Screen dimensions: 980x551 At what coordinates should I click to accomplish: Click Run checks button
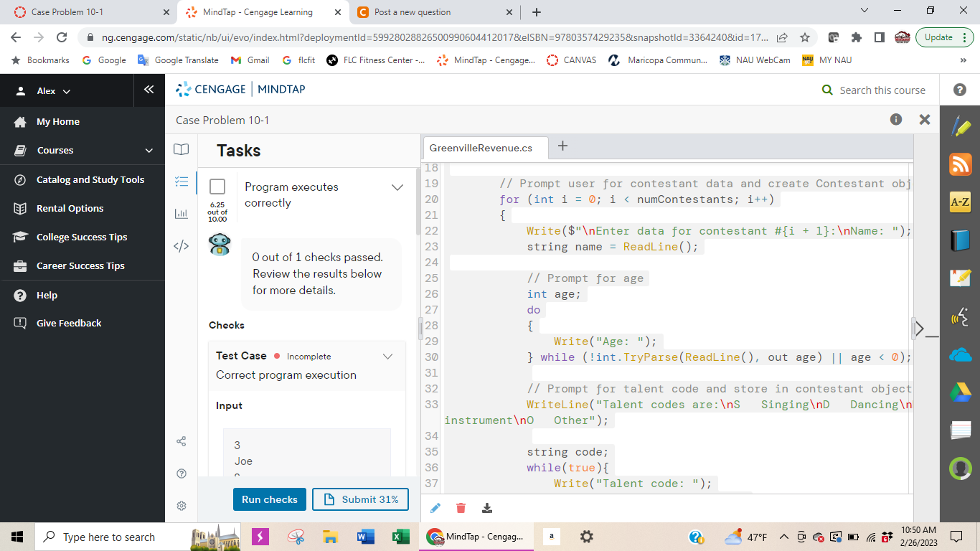pyautogui.click(x=270, y=499)
